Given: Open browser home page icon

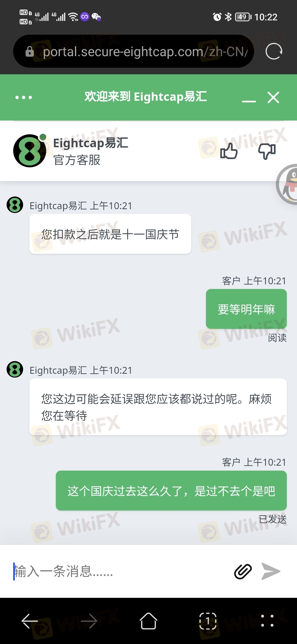Looking at the screenshot, I should (x=148, y=621).
